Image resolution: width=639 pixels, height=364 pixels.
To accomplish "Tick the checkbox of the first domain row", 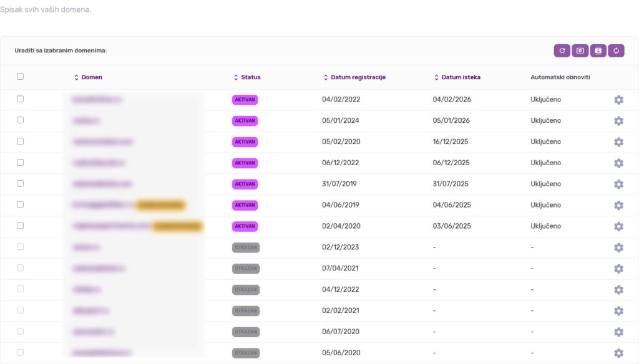I will coord(19,98).
